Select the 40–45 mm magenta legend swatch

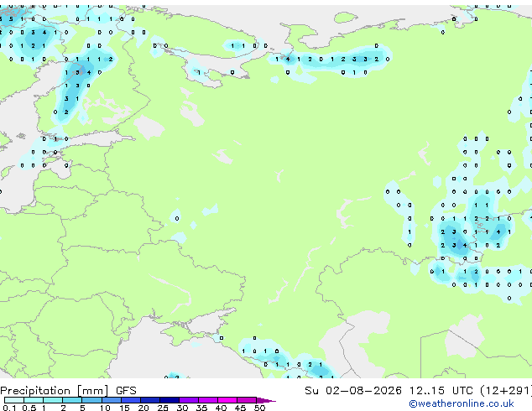227,400
